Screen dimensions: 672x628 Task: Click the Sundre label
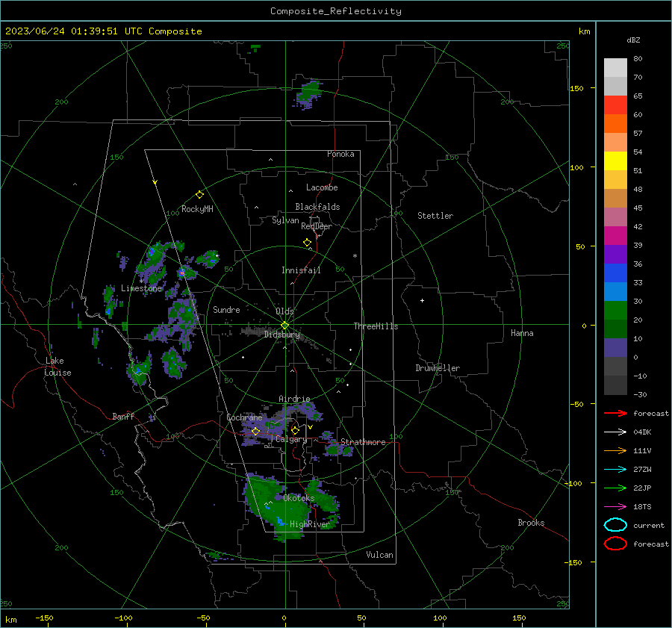(226, 309)
